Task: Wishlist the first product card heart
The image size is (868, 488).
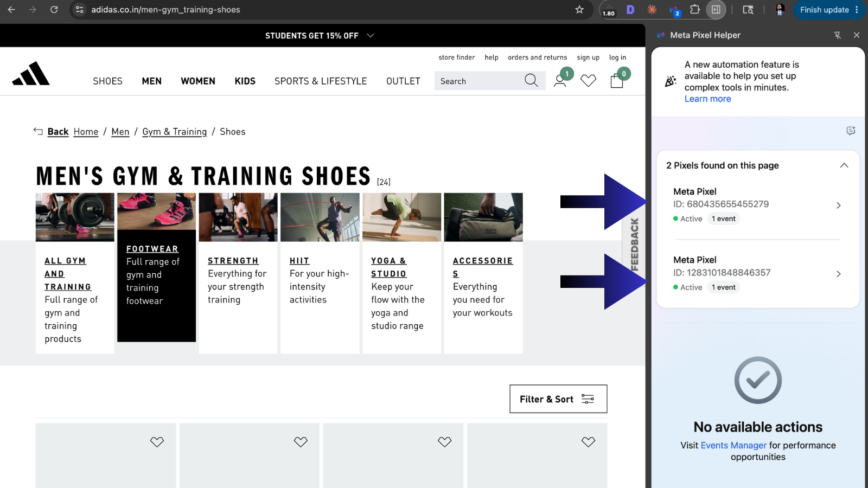Action: [x=157, y=442]
